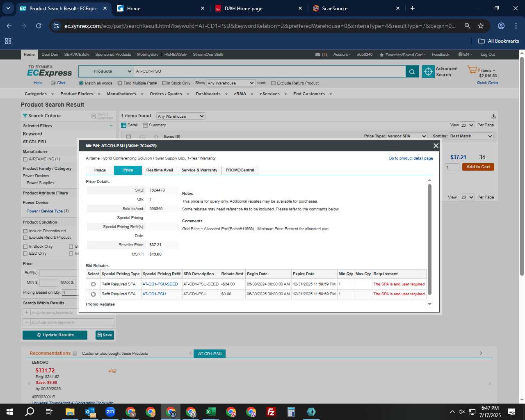
Task: Select the AT-CD1-PSU $0.00 SPA radio
Action: point(93,294)
